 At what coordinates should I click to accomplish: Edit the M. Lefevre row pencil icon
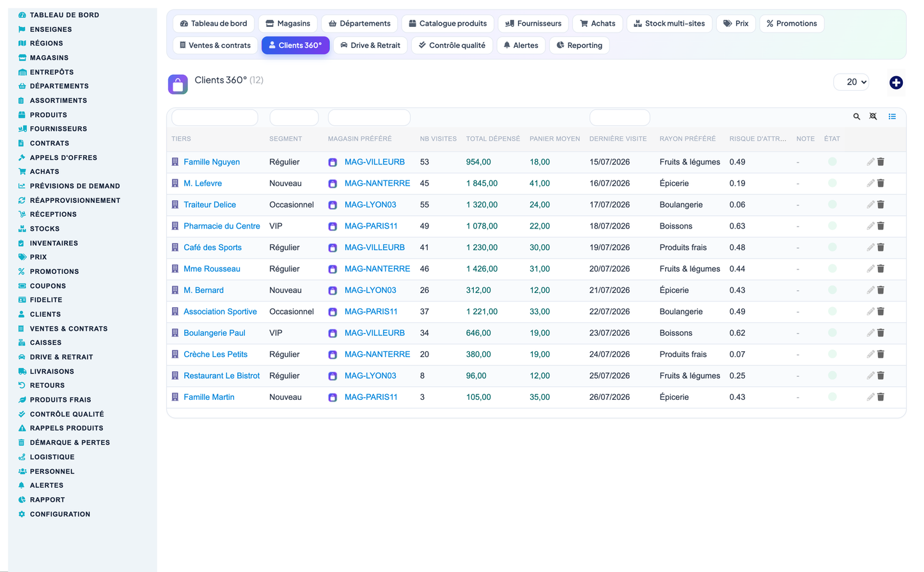click(870, 183)
